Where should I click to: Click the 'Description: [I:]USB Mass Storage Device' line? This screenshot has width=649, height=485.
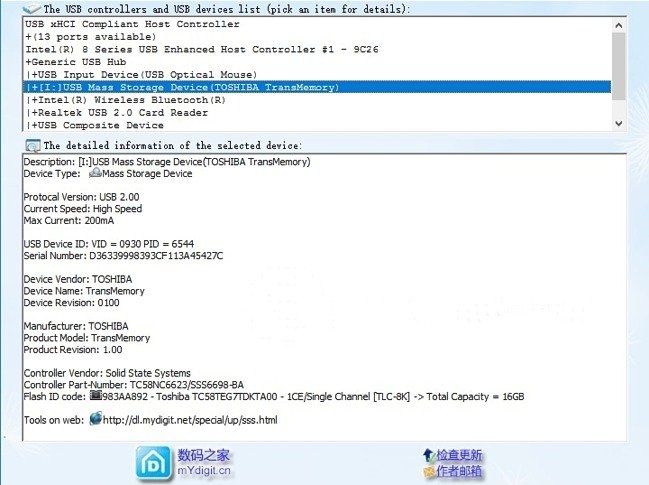[167, 162]
